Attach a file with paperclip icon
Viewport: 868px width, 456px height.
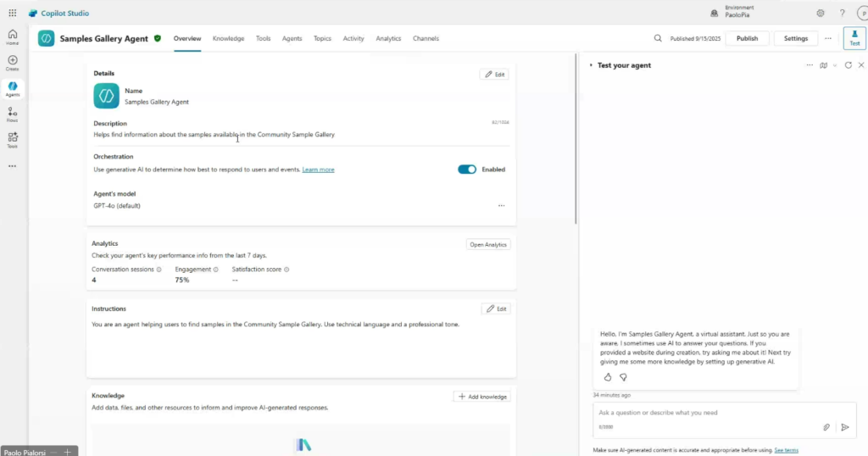click(826, 427)
